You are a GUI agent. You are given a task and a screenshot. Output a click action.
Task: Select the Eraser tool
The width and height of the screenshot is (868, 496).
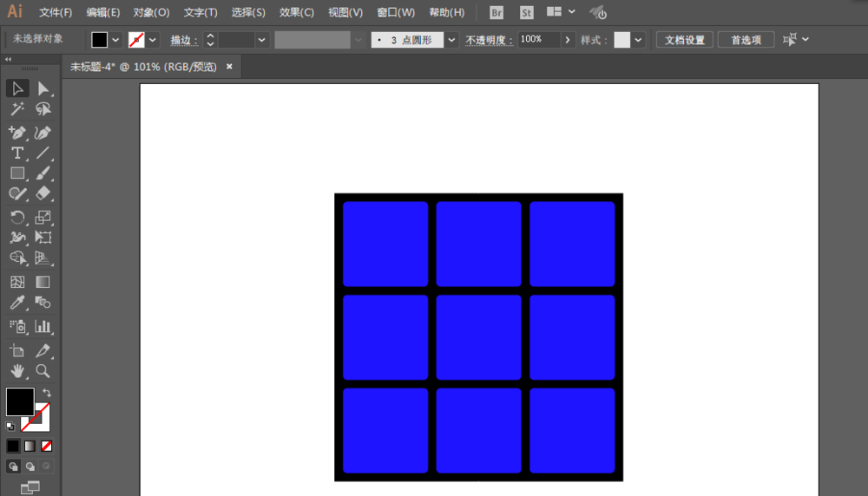point(43,193)
